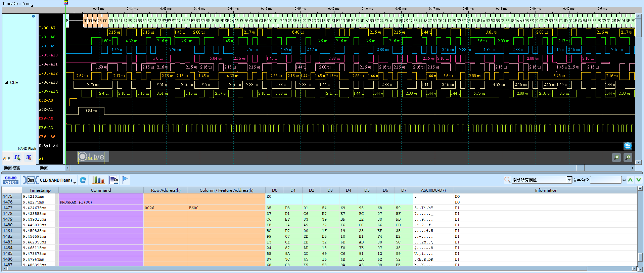Image resolution: width=644 pixels, height=273 pixels.
Task: Collapse the CLE bus group
Action: coord(6,83)
